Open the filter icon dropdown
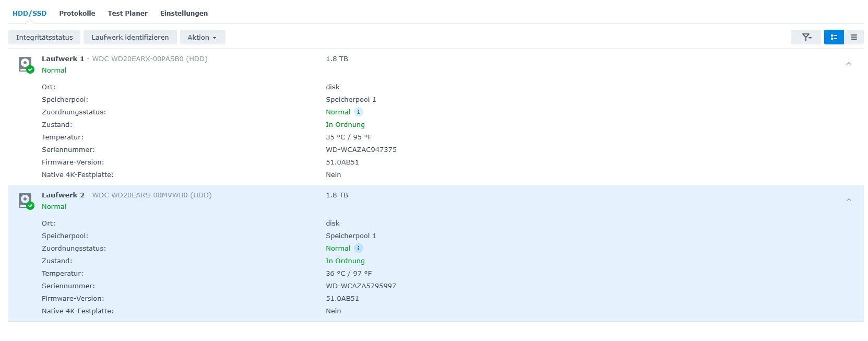 [x=806, y=37]
